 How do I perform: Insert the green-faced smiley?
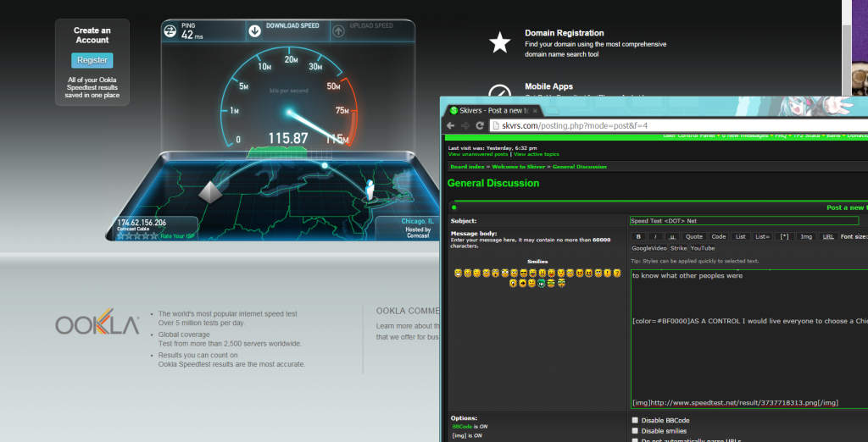tap(542, 283)
